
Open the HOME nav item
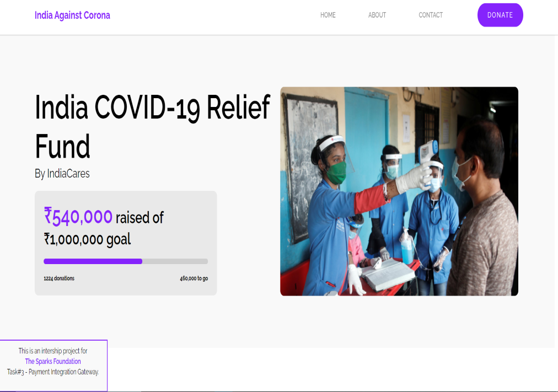[328, 15]
